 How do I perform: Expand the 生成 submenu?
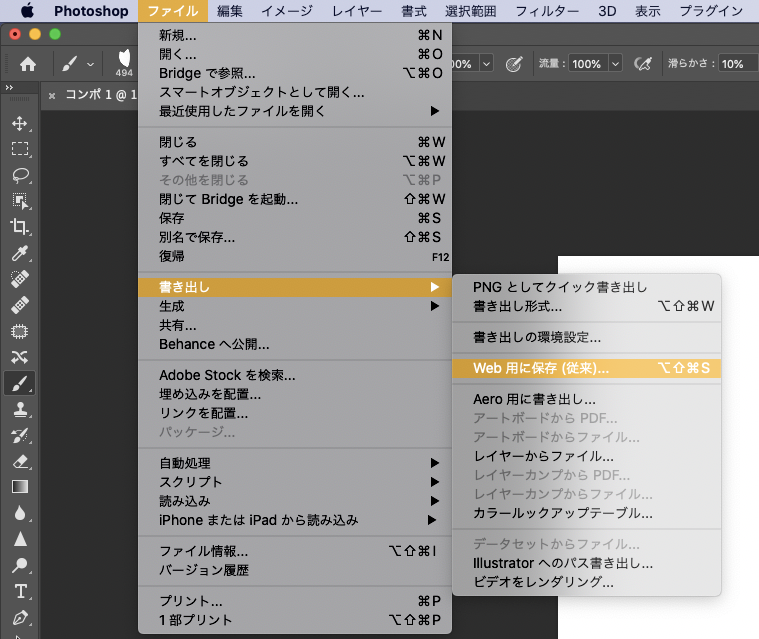(295, 306)
